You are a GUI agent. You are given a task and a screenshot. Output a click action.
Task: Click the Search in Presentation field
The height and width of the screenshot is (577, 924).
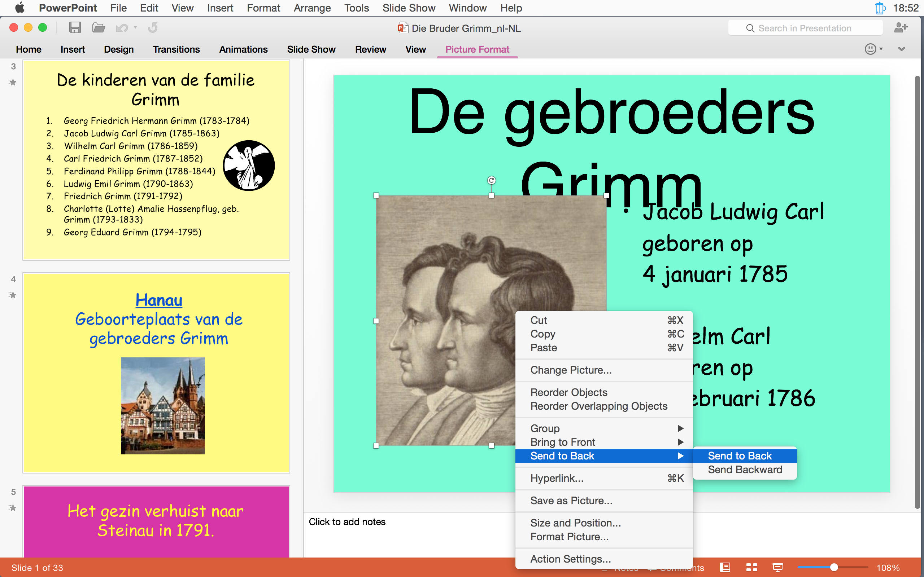805,28
